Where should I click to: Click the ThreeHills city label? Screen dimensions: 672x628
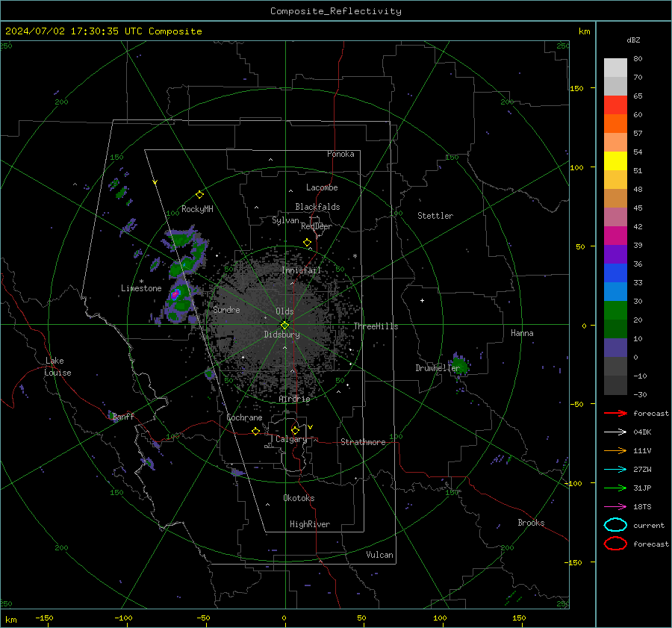[376, 326]
